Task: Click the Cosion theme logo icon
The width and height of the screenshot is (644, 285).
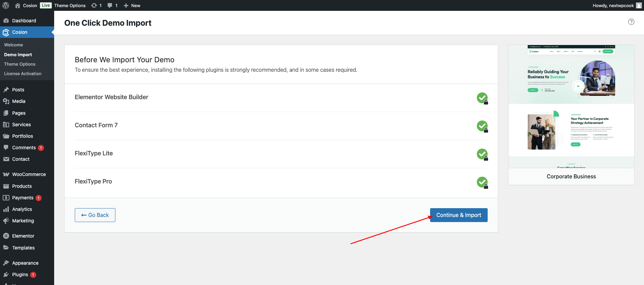Action: coord(6,32)
